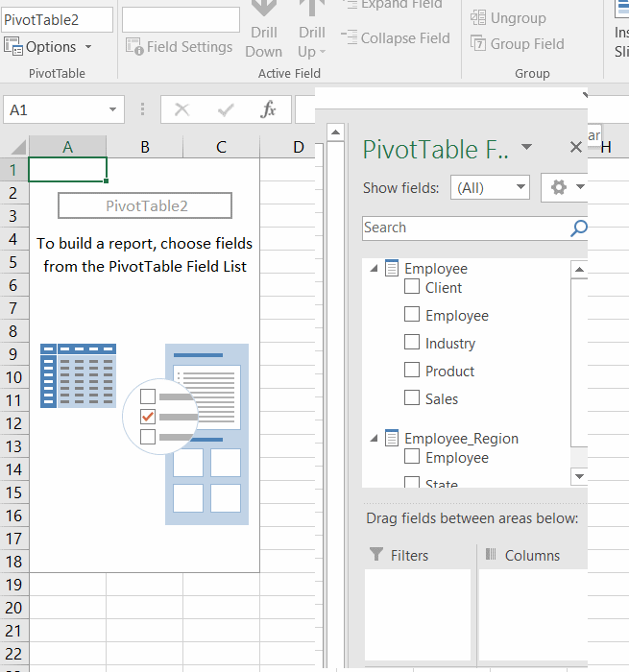Screen dimensions: 629x672
Task: Click the Insert Function fx icon
Action: (269, 110)
